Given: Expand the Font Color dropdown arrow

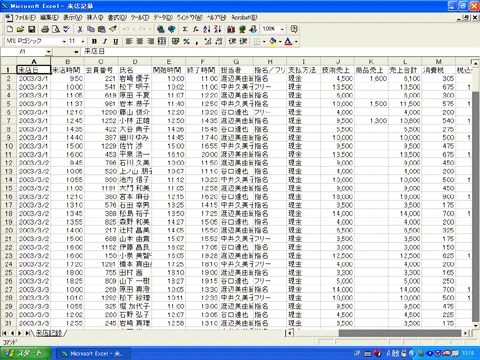Looking at the screenshot, I should (296, 41).
